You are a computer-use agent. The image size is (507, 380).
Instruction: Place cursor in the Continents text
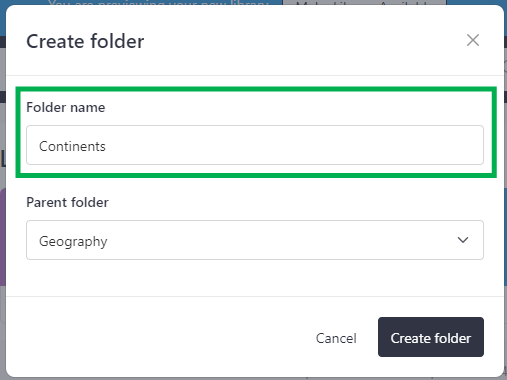(x=72, y=146)
